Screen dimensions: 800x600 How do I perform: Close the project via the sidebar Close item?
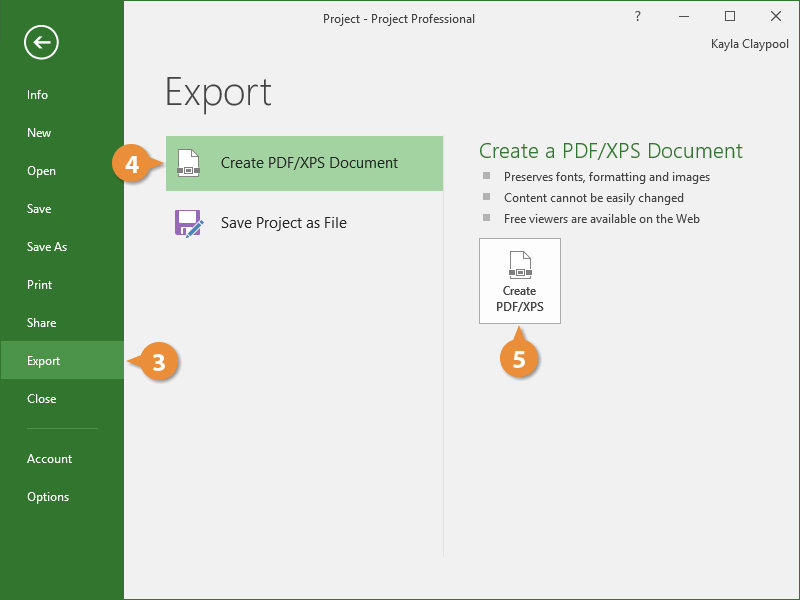pyautogui.click(x=42, y=399)
